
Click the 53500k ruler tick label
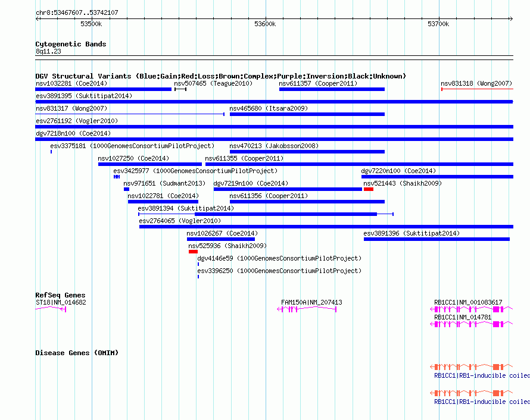coord(91,24)
